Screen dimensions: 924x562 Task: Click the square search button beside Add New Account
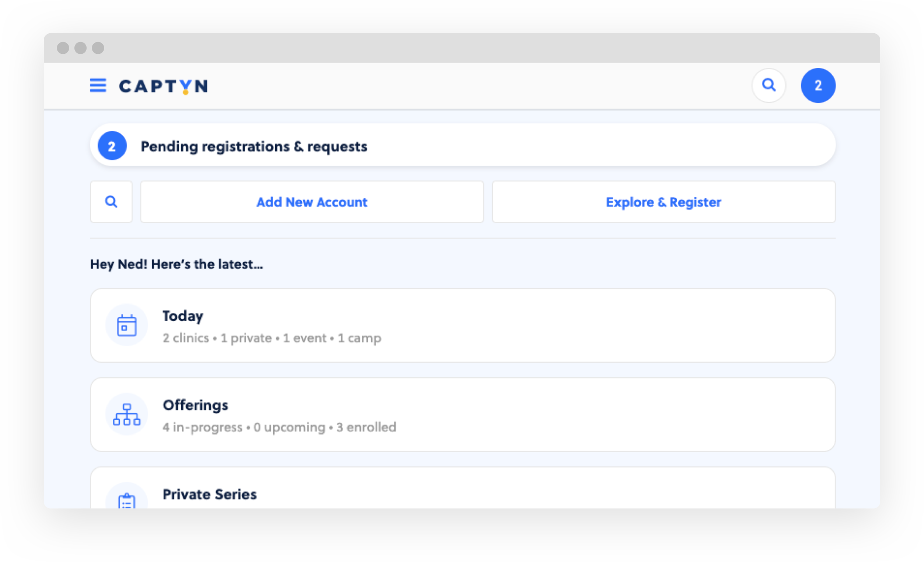pyautogui.click(x=111, y=202)
